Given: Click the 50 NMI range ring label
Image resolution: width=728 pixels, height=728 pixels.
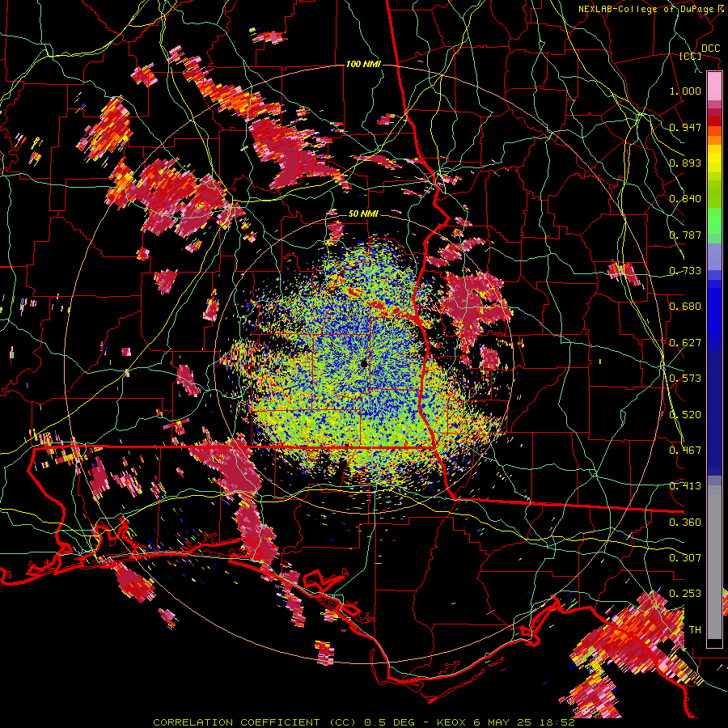Looking at the screenshot, I should pyautogui.click(x=363, y=214).
